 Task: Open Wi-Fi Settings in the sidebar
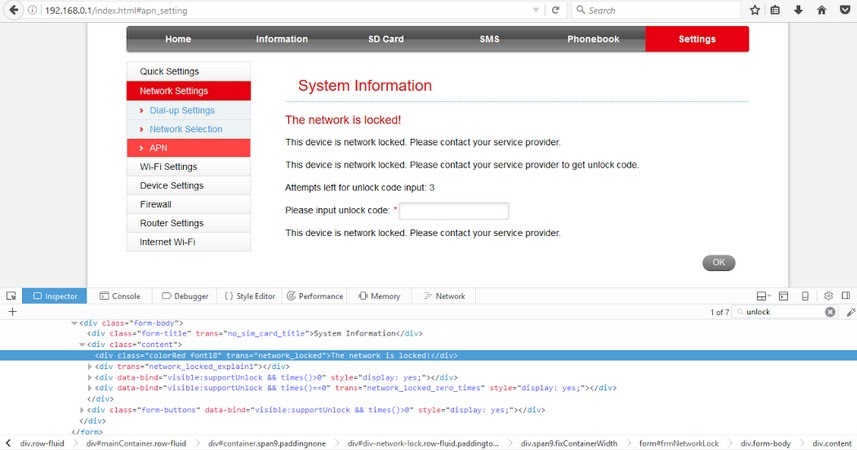click(x=189, y=167)
